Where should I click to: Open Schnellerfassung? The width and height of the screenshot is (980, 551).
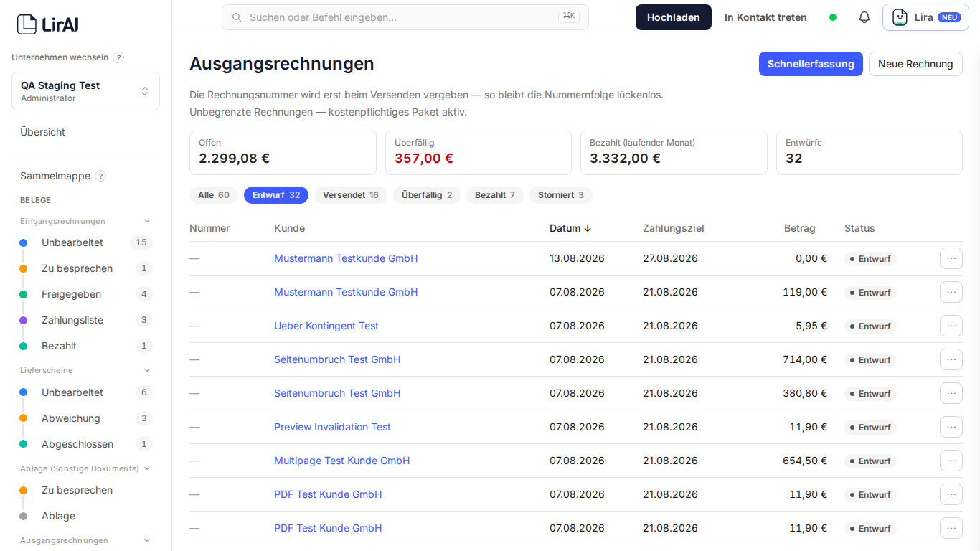pyautogui.click(x=811, y=64)
